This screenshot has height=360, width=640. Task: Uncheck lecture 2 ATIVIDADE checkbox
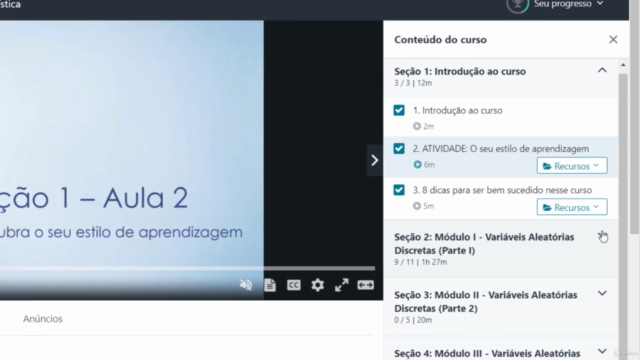point(399,149)
